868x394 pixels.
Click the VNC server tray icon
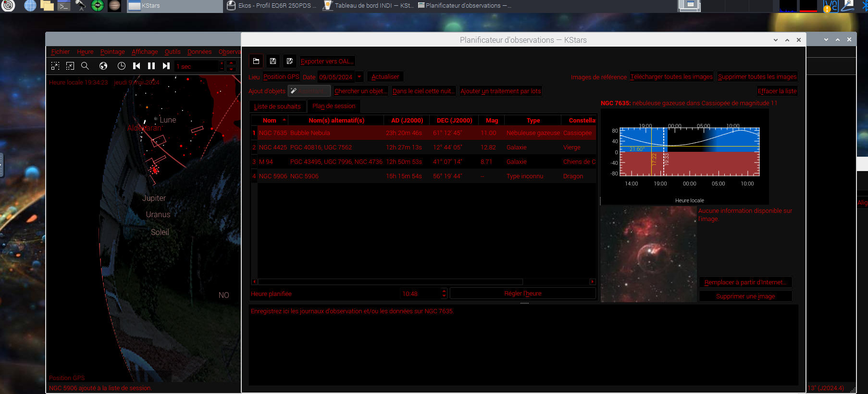click(x=831, y=6)
